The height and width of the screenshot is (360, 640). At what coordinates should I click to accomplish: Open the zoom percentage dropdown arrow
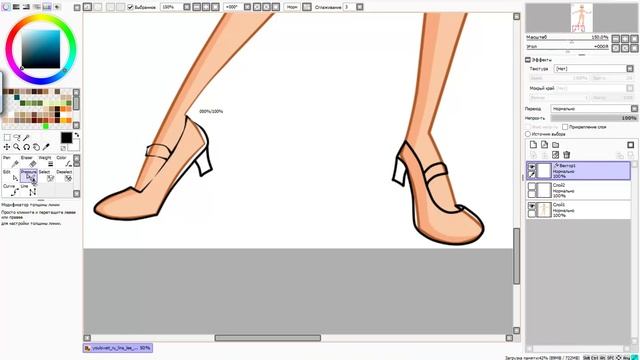(187, 7)
